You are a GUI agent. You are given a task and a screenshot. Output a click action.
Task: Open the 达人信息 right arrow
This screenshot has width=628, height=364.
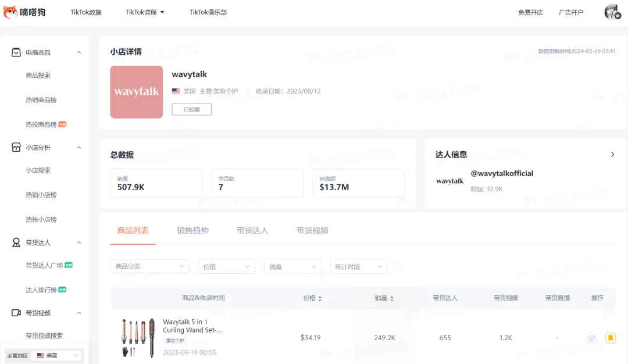pos(612,155)
